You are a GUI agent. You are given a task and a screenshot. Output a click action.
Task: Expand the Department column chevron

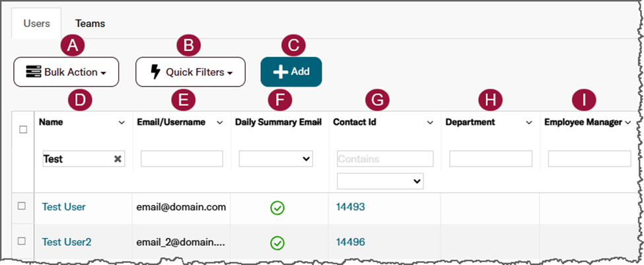tap(529, 122)
